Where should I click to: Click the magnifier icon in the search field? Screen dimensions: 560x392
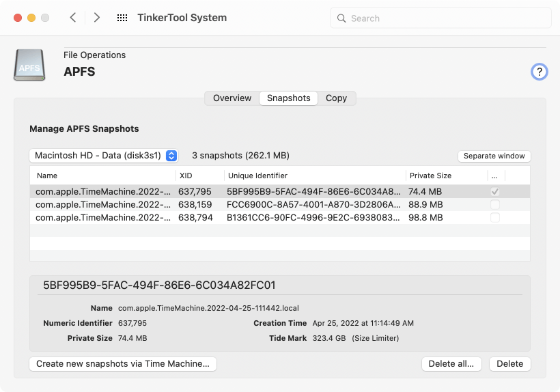click(341, 18)
